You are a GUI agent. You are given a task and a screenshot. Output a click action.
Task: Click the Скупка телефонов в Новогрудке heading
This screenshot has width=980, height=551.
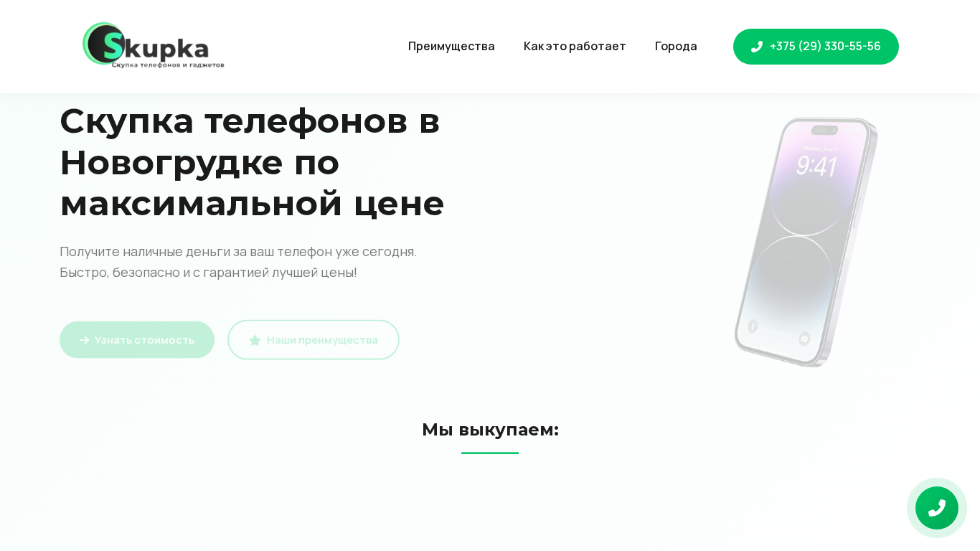coord(253,161)
